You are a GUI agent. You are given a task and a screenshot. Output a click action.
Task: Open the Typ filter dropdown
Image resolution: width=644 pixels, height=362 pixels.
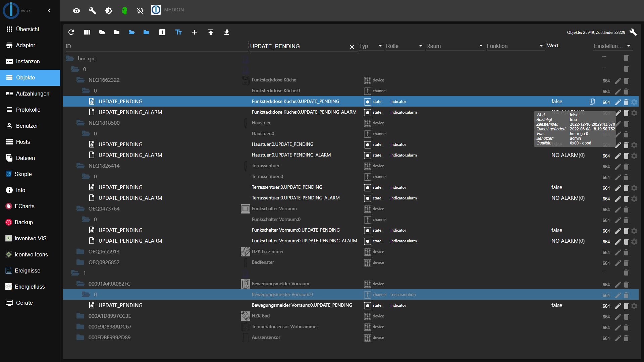pyautogui.click(x=371, y=46)
